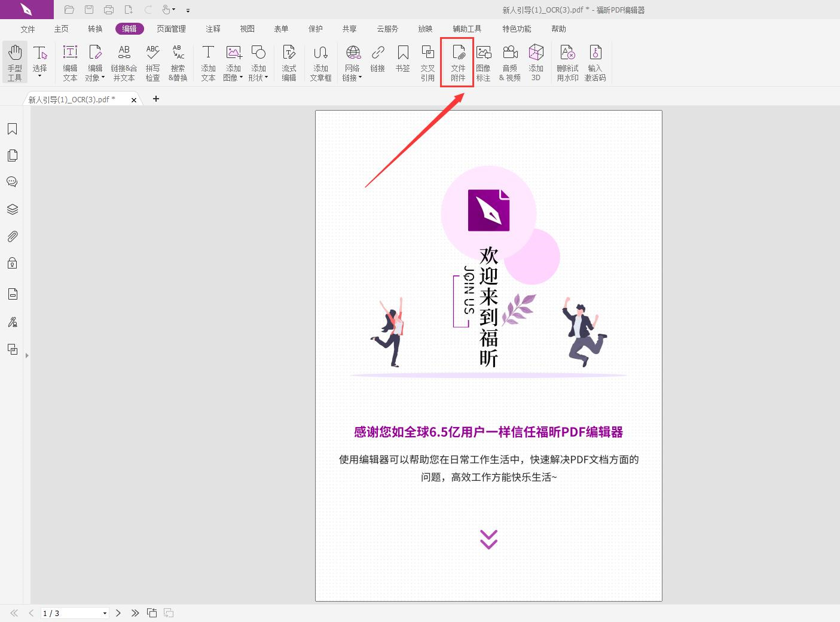
Task: Open the 页面管理 menu tab
Action: (172, 28)
